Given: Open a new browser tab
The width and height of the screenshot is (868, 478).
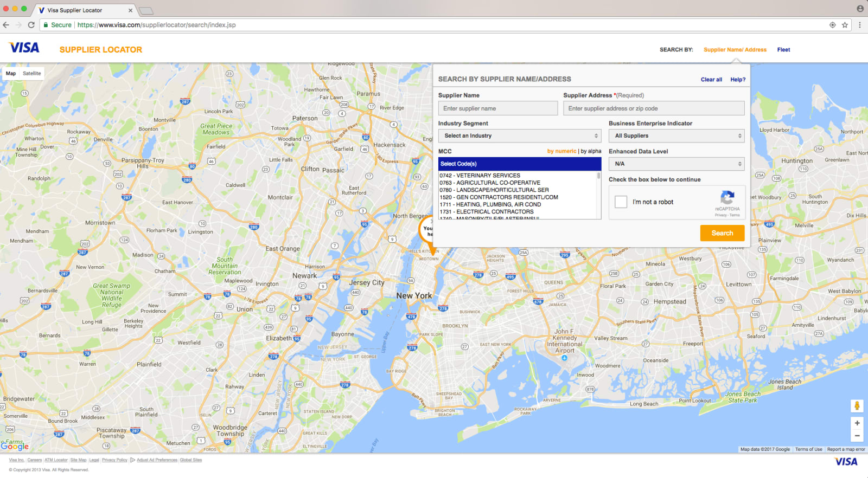Looking at the screenshot, I should [x=146, y=11].
